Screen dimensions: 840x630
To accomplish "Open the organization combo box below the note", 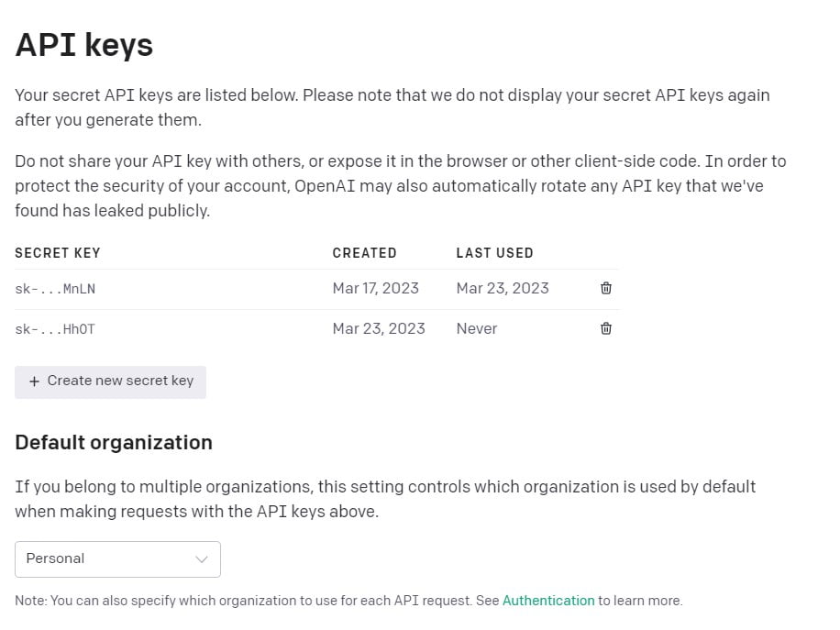I will pyautogui.click(x=117, y=558).
